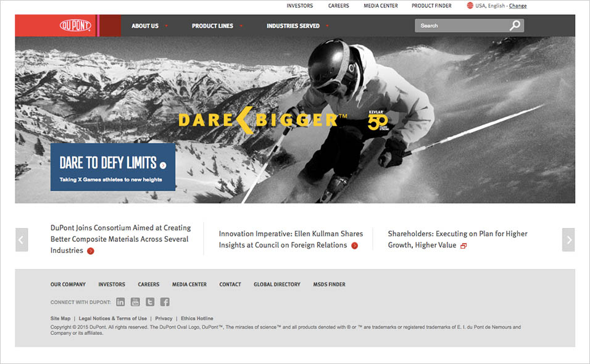
Task: Show previous news stories with left arrow
Action: coord(22,239)
